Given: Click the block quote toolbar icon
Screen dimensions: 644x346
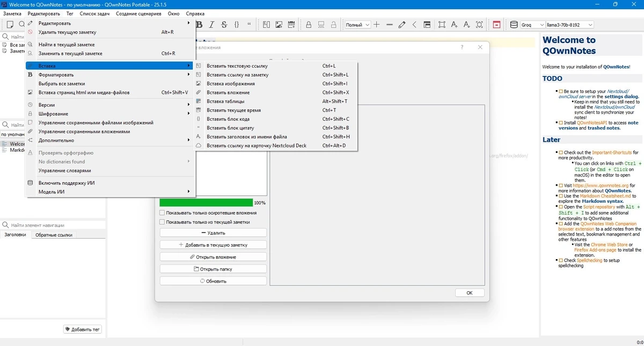Looking at the screenshot, I should coord(250,25).
